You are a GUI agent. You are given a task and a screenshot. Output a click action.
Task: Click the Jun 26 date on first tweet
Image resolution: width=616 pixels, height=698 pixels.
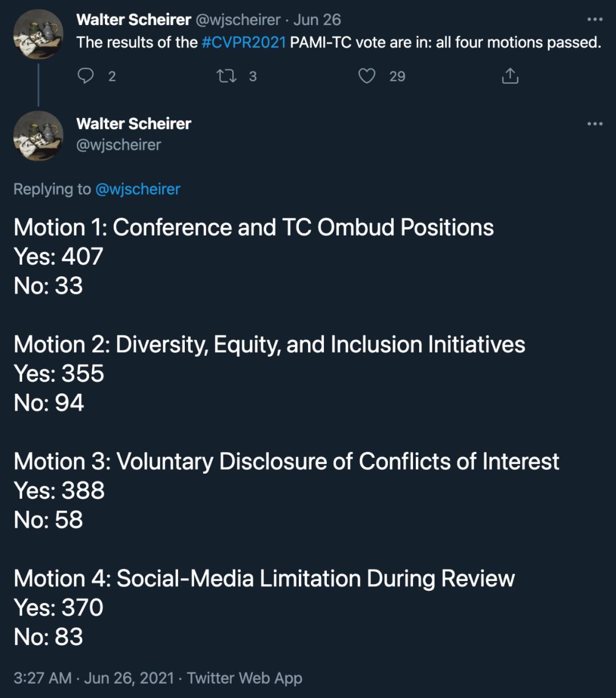[x=317, y=20]
